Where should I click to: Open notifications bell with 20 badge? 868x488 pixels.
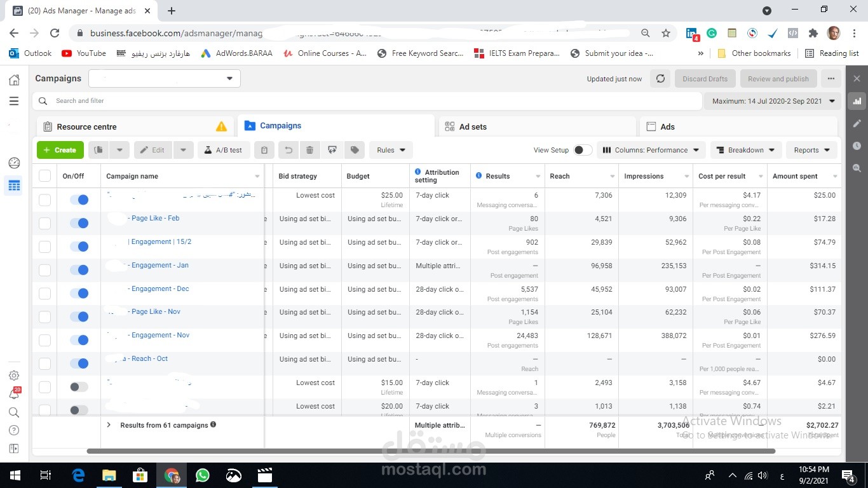click(14, 394)
